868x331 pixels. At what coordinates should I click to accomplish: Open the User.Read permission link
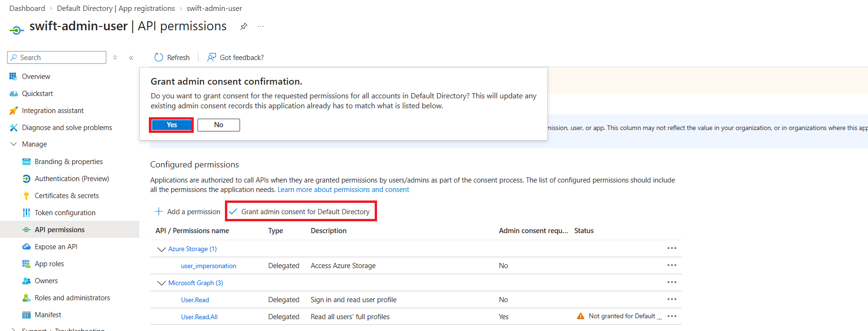coord(195,300)
